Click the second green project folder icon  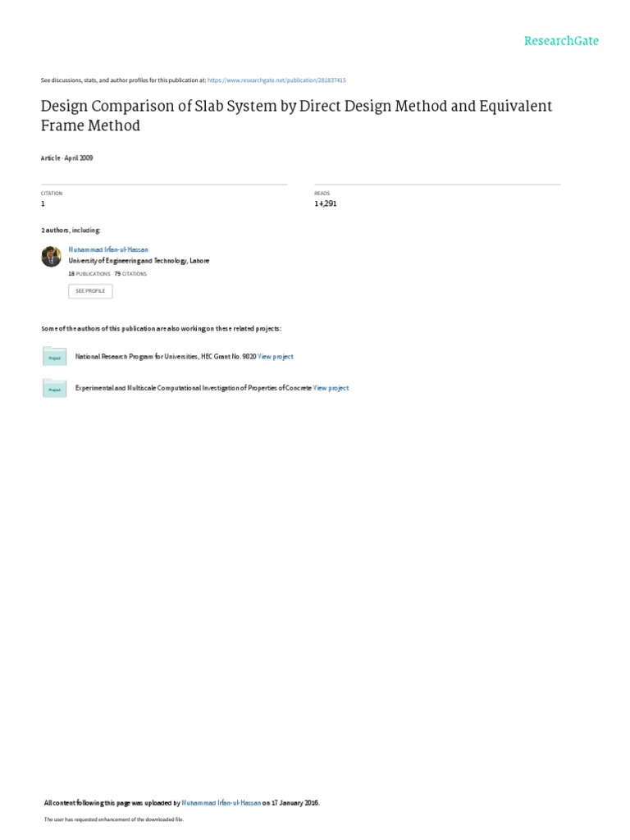tap(55, 388)
